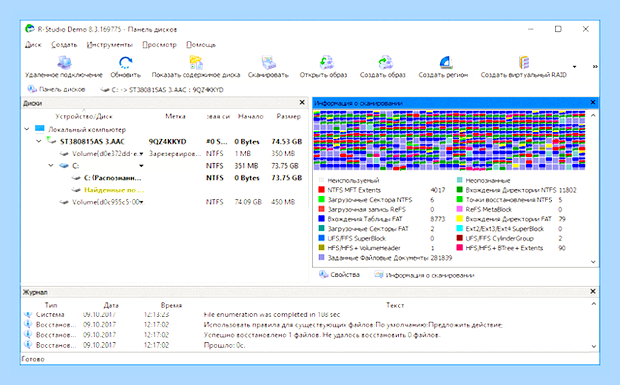The height and width of the screenshot is (385, 620).
Task: Click the Дата log column header
Action: (x=111, y=305)
